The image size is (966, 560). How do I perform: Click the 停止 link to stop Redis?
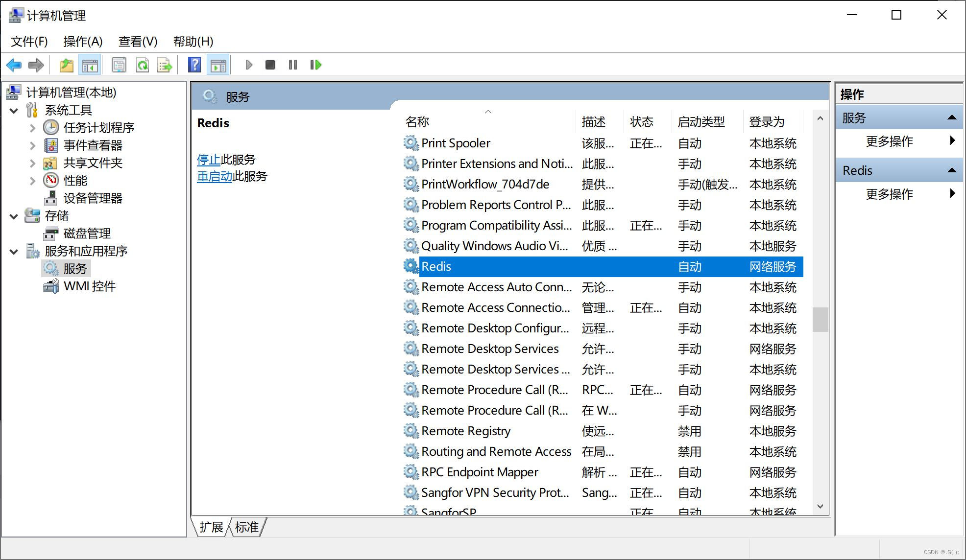point(208,160)
